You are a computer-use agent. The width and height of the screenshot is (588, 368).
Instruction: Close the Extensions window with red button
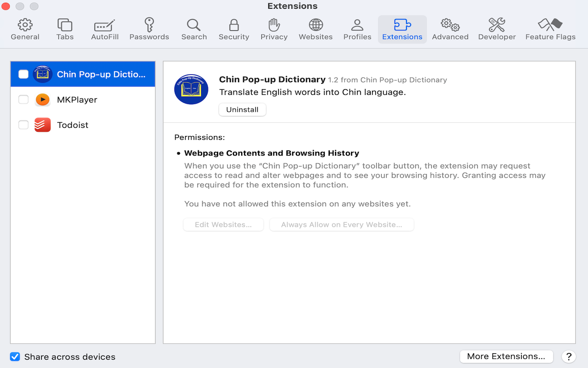click(x=6, y=6)
